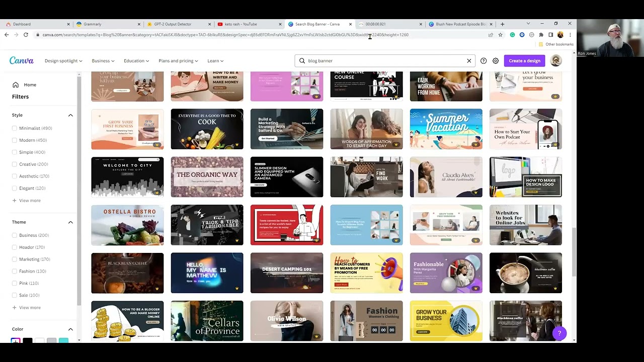The height and width of the screenshot is (362, 644).
Task: Open the Business dropdown menu
Action: point(103,61)
